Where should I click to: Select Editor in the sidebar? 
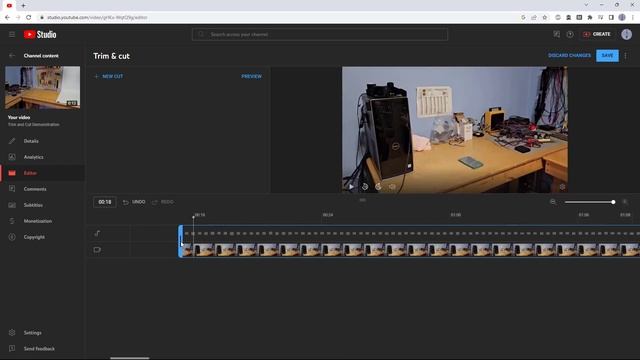pos(30,173)
